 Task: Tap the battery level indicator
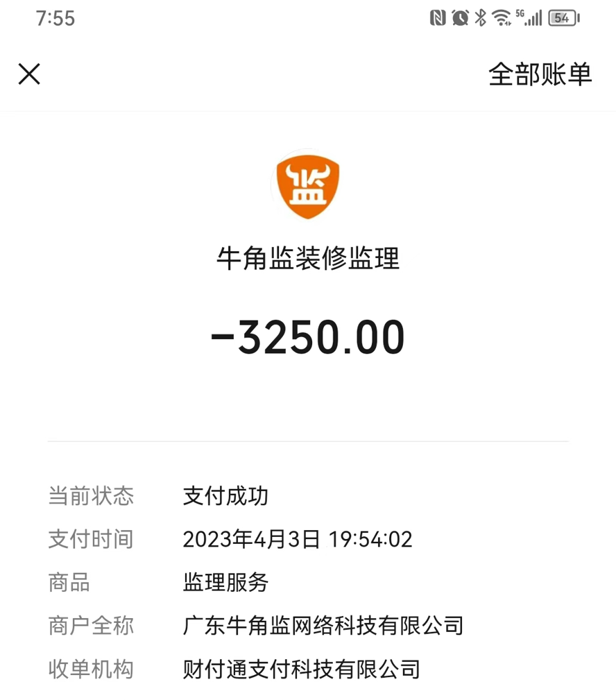tap(563, 18)
